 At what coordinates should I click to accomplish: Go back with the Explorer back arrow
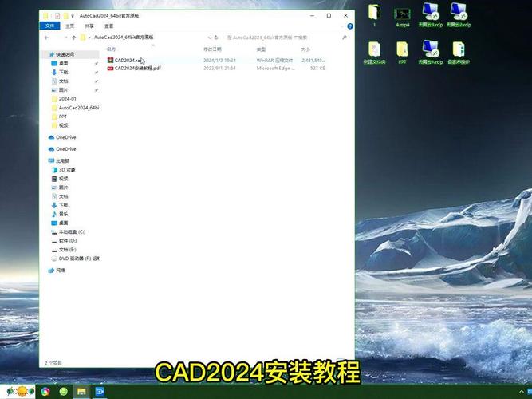click(47, 38)
